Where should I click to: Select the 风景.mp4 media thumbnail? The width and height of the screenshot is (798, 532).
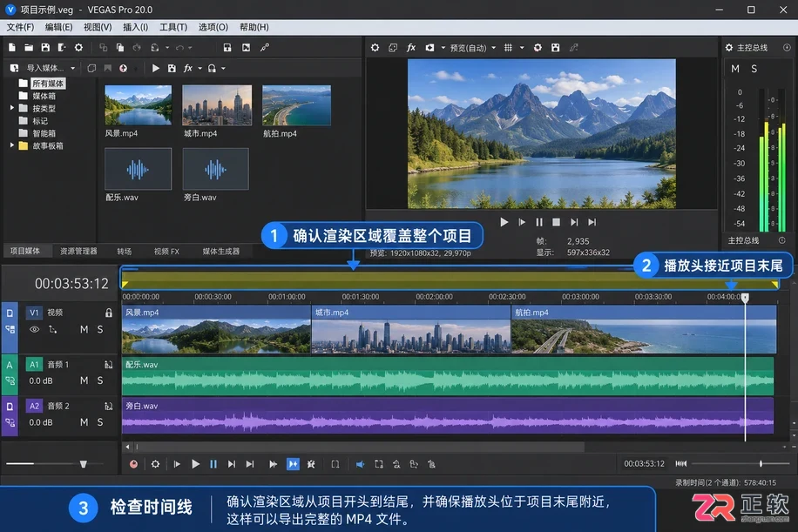pos(138,105)
